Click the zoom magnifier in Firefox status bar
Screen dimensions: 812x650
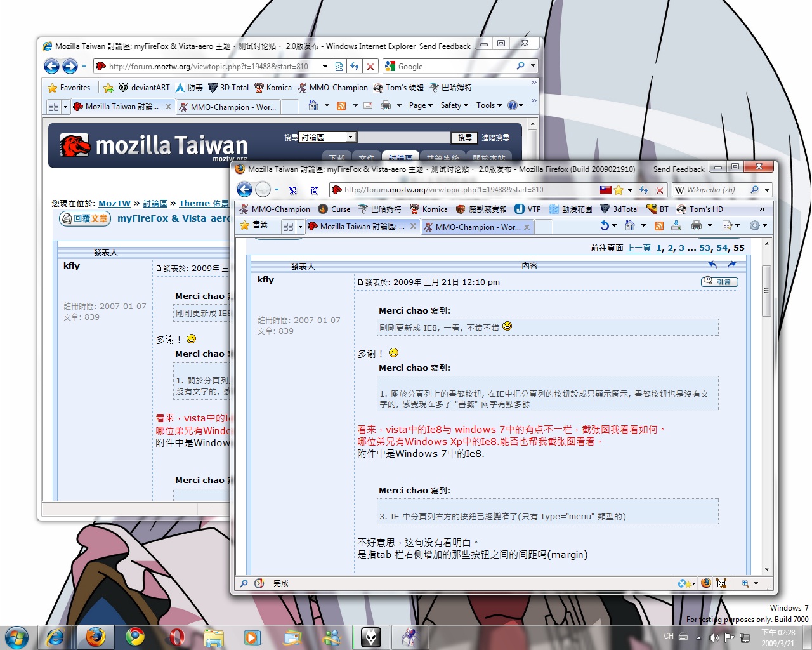point(745,583)
